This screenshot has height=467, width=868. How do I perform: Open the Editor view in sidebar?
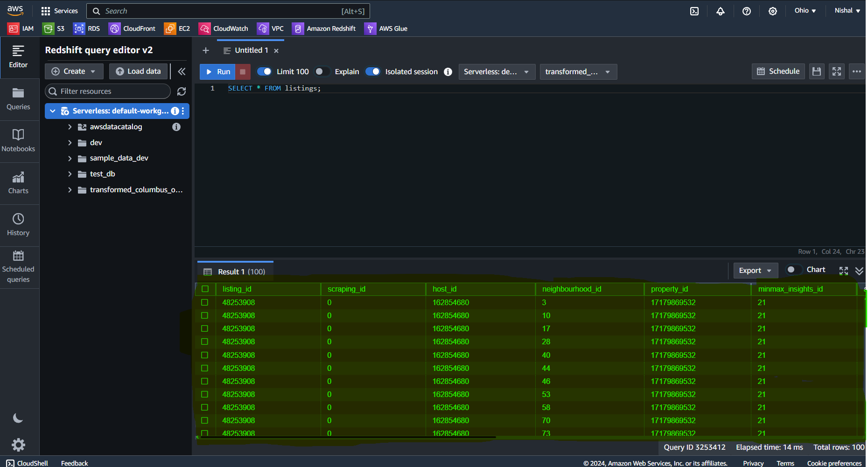(18, 57)
